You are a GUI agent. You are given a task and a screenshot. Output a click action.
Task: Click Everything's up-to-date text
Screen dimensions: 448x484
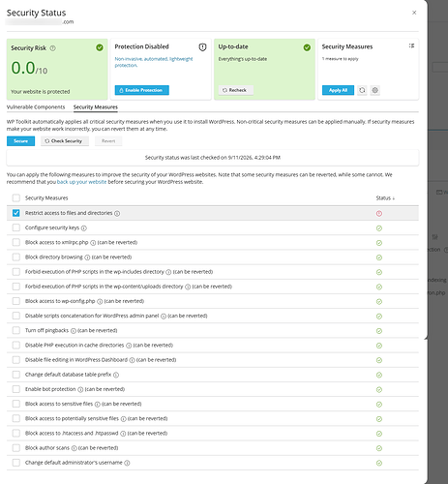pyautogui.click(x=243, y=59)
